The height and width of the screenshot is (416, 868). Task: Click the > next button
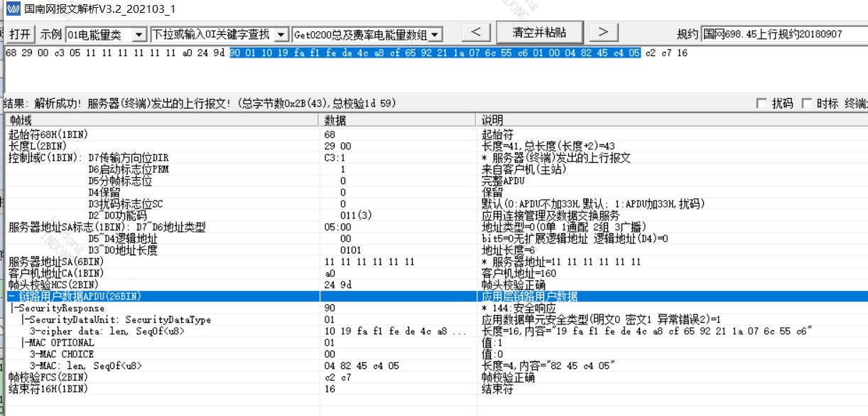603,33
